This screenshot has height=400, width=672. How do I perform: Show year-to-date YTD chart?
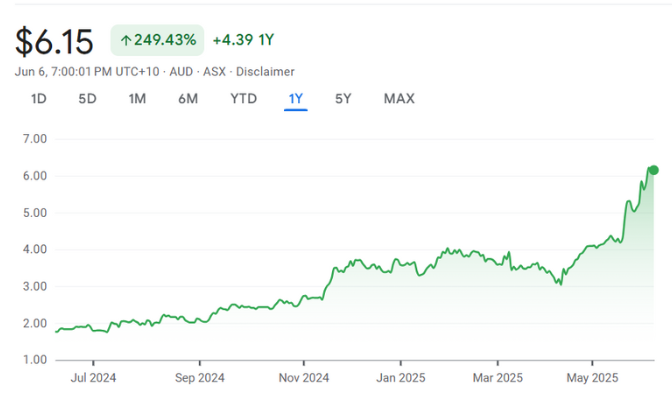(x=243, y=99)
